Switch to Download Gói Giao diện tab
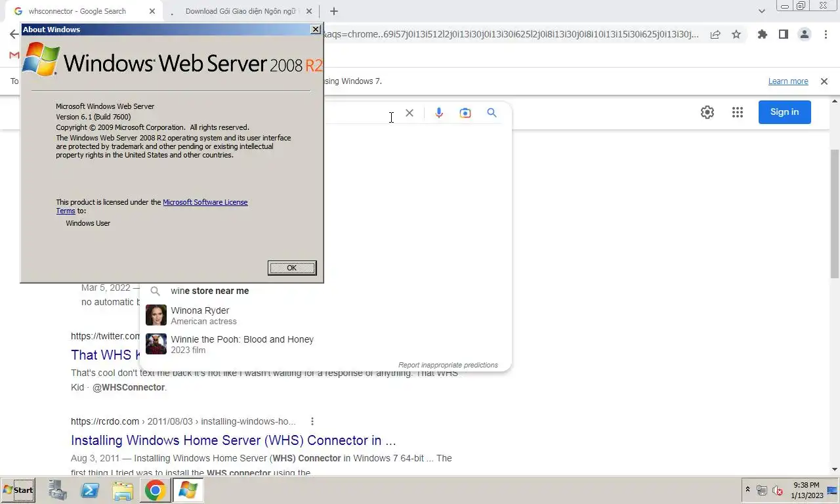The image size is (840, 504). coord(240,11)
